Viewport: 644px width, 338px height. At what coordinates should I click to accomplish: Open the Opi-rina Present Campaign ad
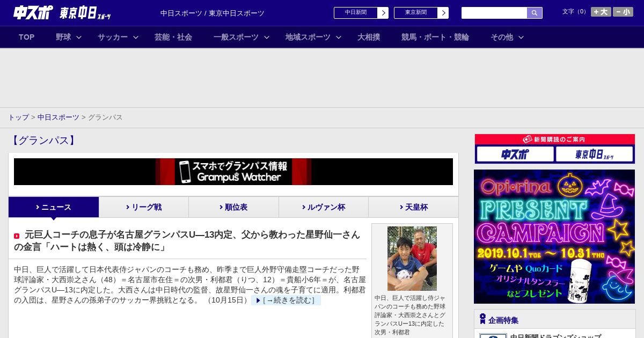pos(554,237)
